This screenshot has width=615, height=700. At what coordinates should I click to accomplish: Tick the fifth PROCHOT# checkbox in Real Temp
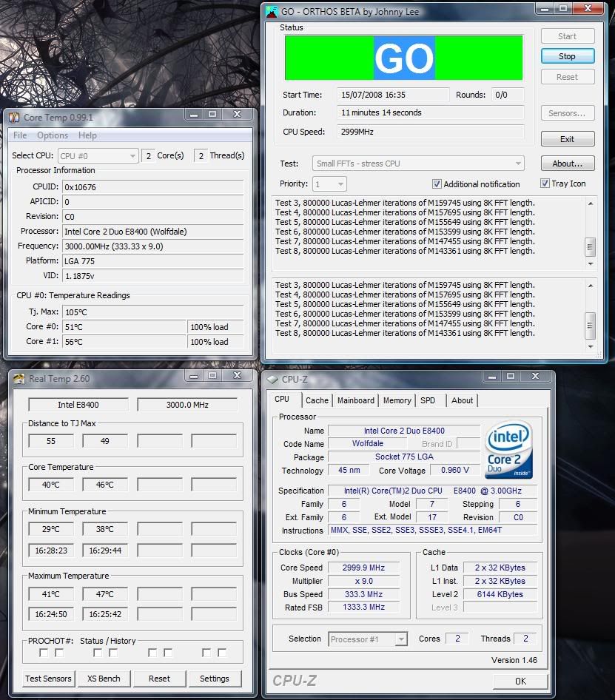click(152, 653)
